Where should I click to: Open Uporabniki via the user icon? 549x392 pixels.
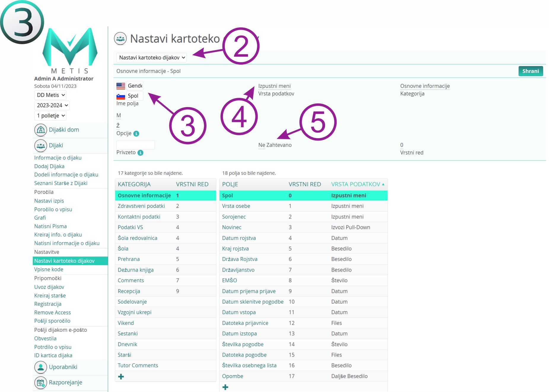tap(41, 367)
